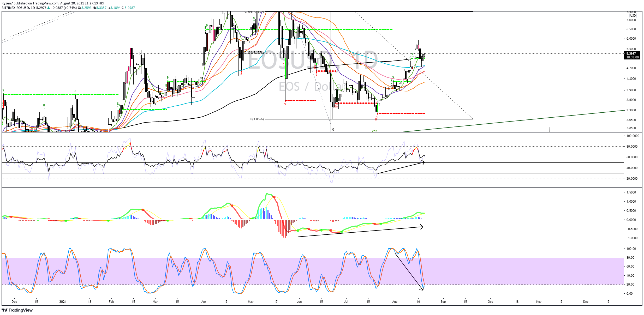
Task: Click the 3.6000 price axis label
Action: 631,100
